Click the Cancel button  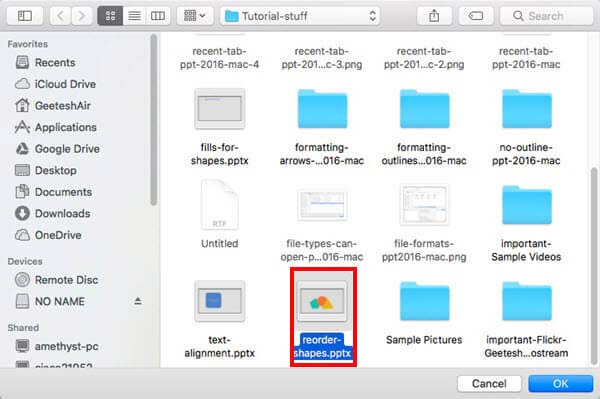pyautogui.click(x=489, y=383)
